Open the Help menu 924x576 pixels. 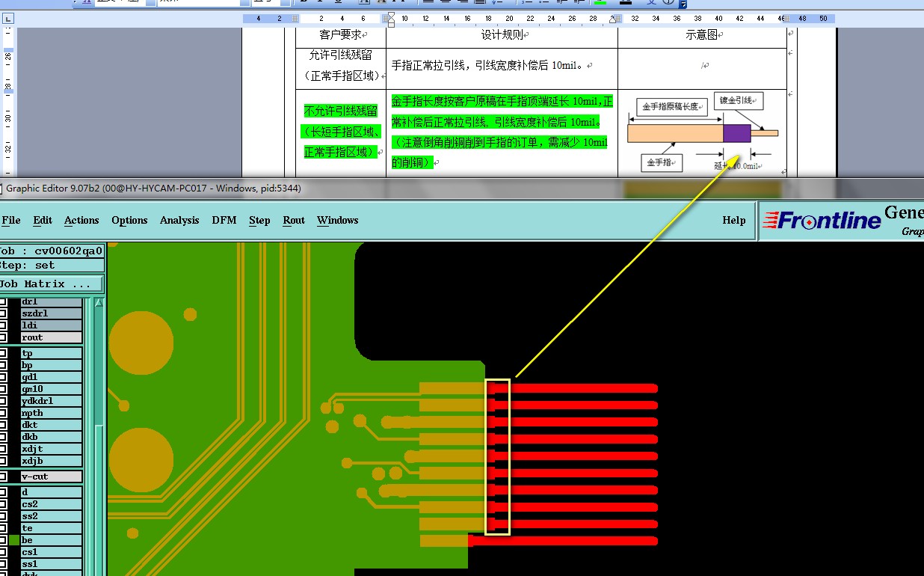[x=734, y=220]
